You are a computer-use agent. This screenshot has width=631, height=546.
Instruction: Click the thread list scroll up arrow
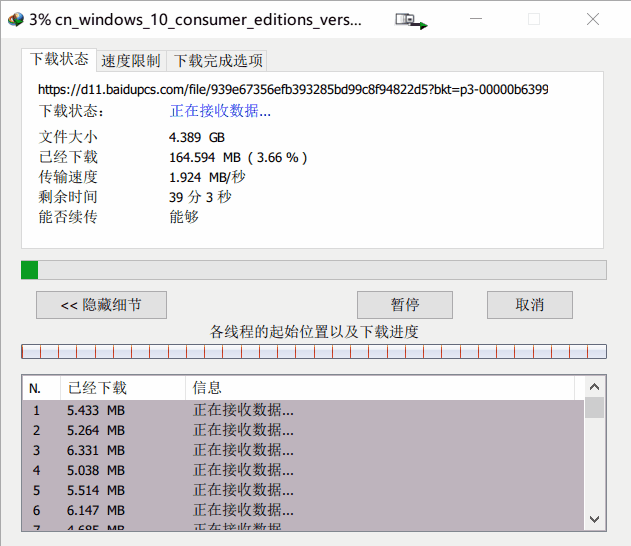click(595, 387)
